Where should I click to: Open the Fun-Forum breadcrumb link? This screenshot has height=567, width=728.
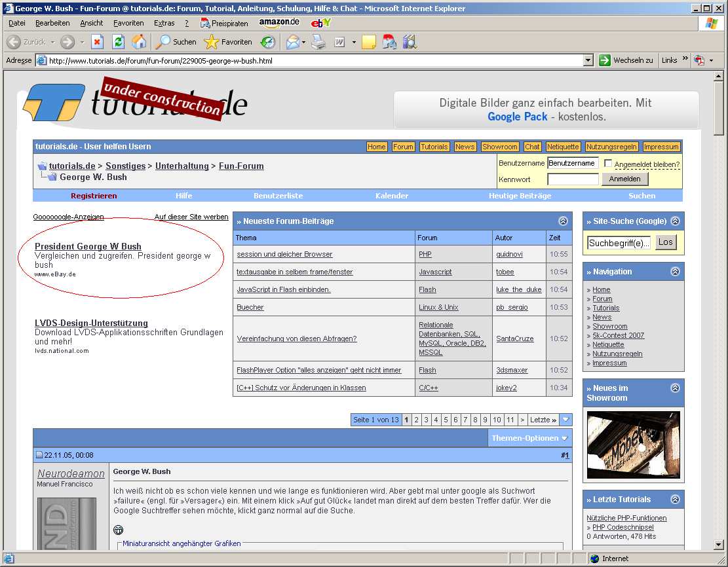(241, 166)
